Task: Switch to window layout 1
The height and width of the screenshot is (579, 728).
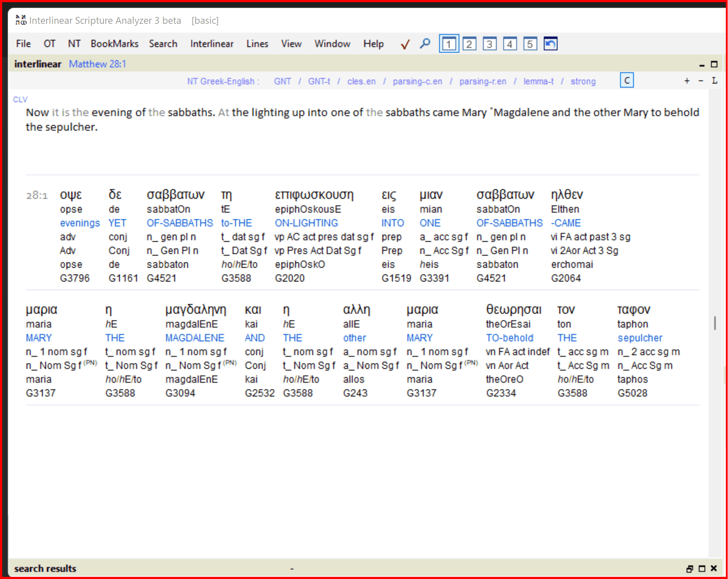Action: (x=449, y=44)
